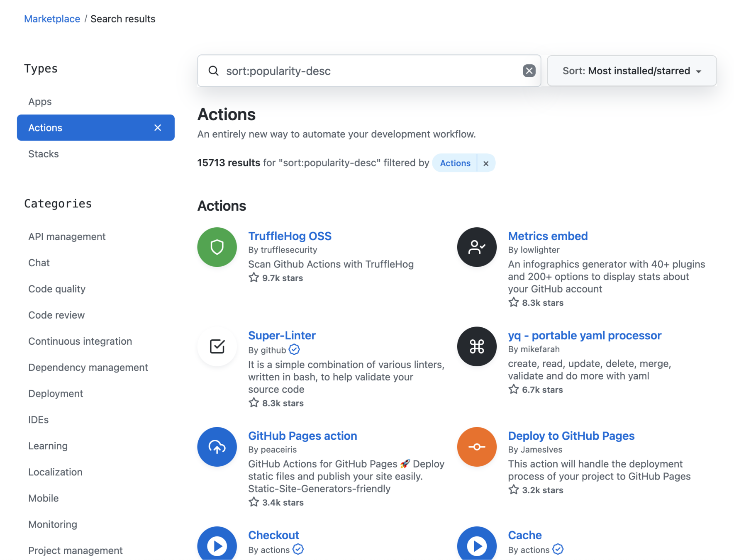Open the Cache title link
The width and height of the screenshot is (734, 560).
point(525,535)
